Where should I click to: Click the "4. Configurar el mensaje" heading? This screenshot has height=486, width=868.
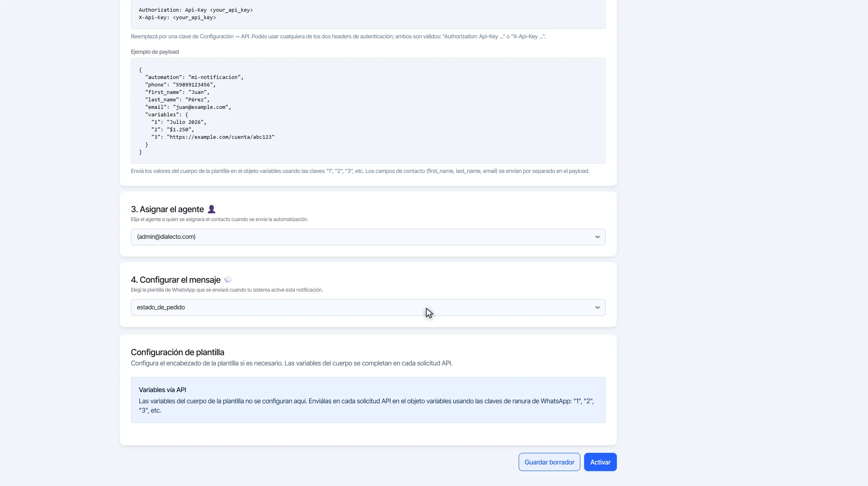[175, 280]
